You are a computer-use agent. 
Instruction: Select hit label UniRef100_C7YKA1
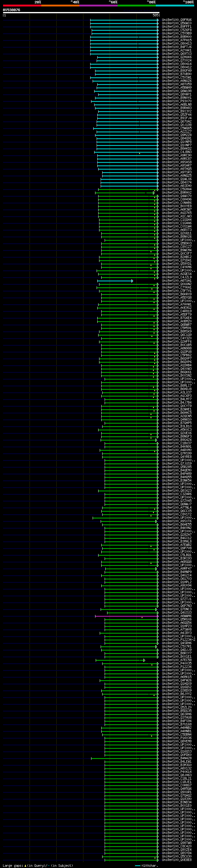[x=176, y=287]
